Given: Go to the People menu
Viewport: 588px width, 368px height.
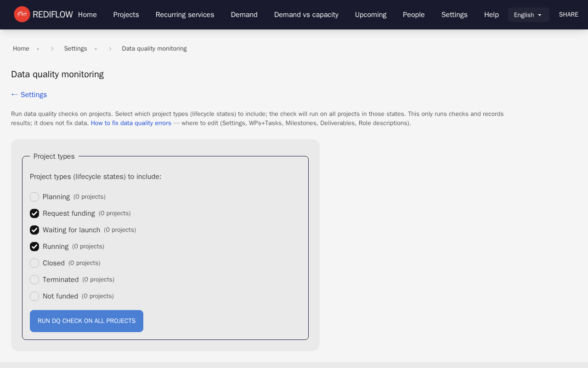Looking at the screenshot, I should click(413, 15).
